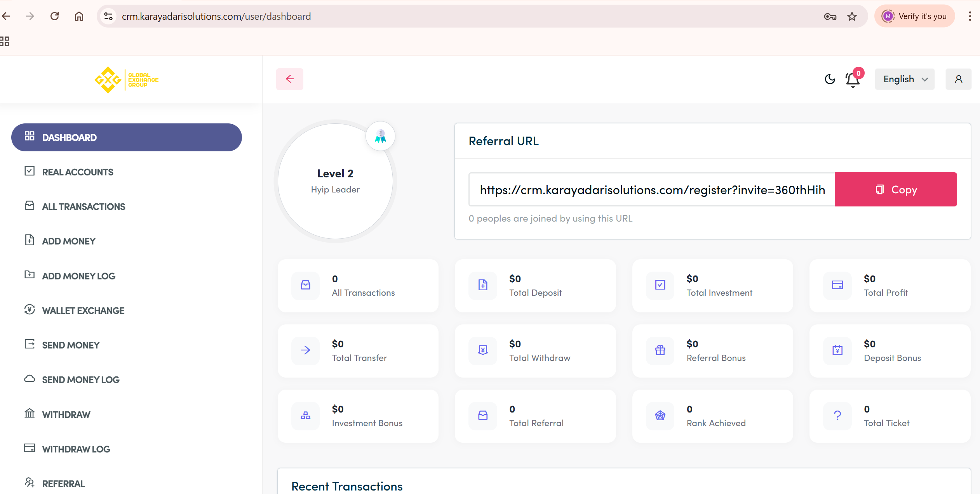980x494 pixels.
Task: Open notifications bell icon
Action: (853, 80)
